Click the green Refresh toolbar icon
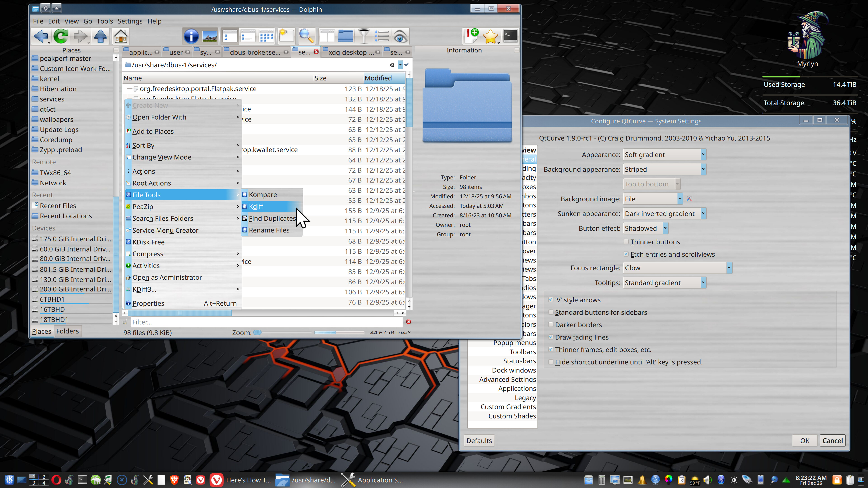The width and height of the screenshot is (868, 488). point(61,36)
